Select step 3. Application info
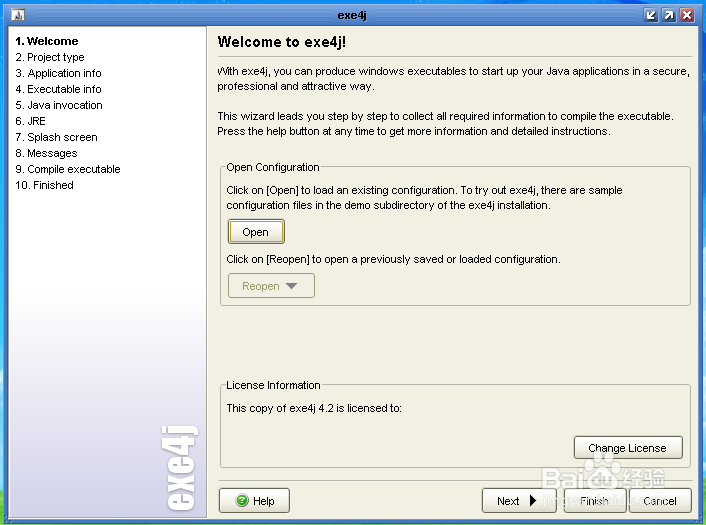This screenshot has width=706, height=525. (x=59, y=73)
